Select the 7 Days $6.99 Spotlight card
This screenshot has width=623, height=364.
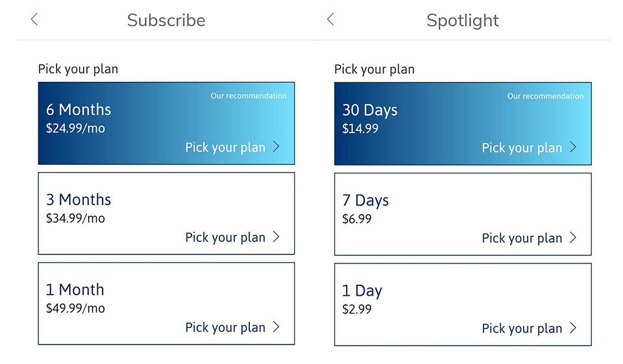(x=463, y=213)
